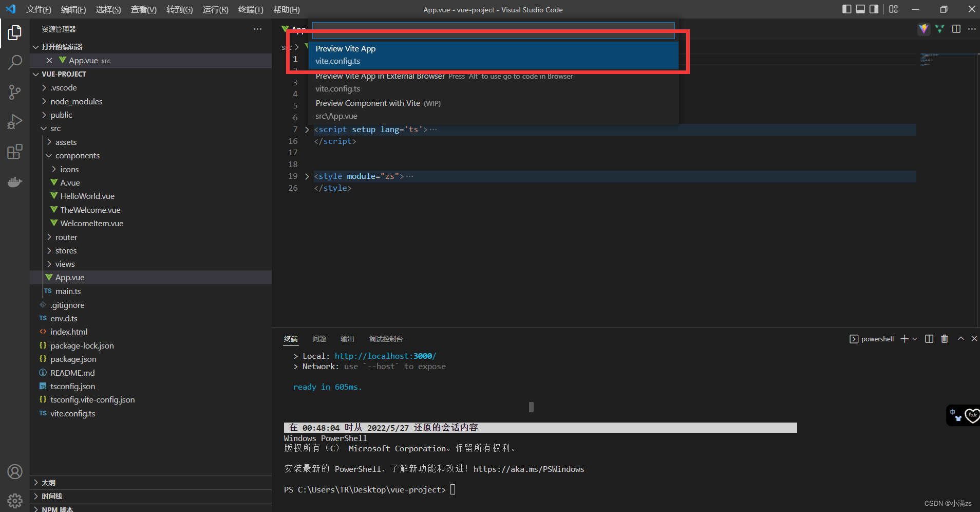Focus the command palette input box
Image resolution: width=980 pixels, height=512 pixels.
tap(494, 31)
